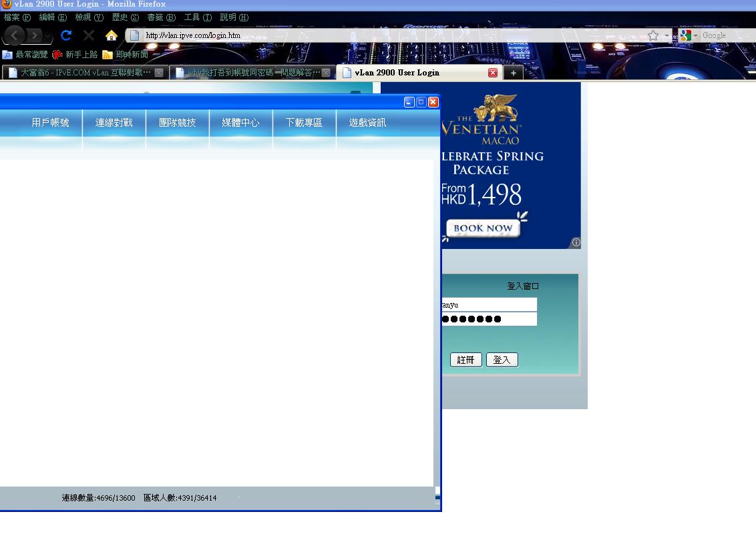Image resolution: width=756 pixels, height=552 pixels.
Task: Switch to the why我打吾到帳號同密碼 tab
Action: [x=252, y=73]
